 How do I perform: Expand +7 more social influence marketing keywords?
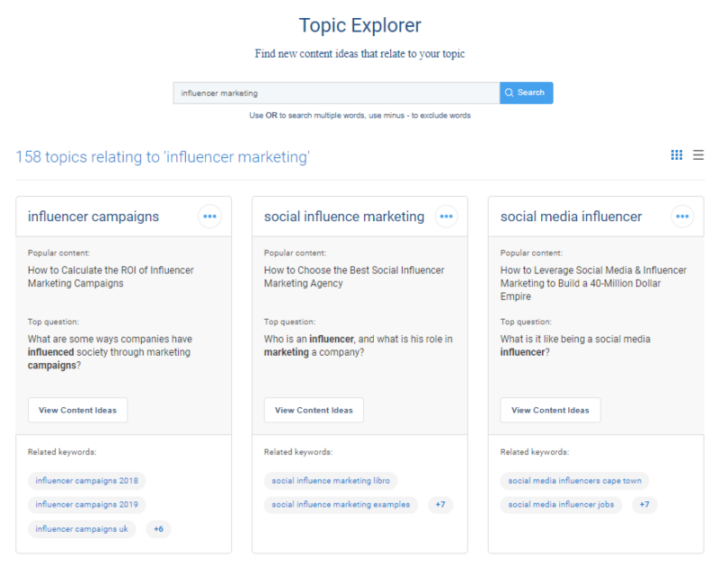(x=440, y=505)
